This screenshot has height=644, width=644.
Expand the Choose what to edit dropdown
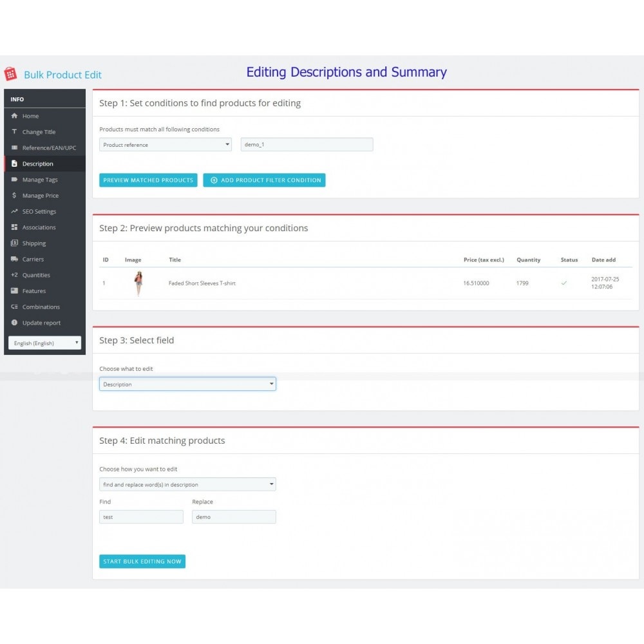coord(187,384)
